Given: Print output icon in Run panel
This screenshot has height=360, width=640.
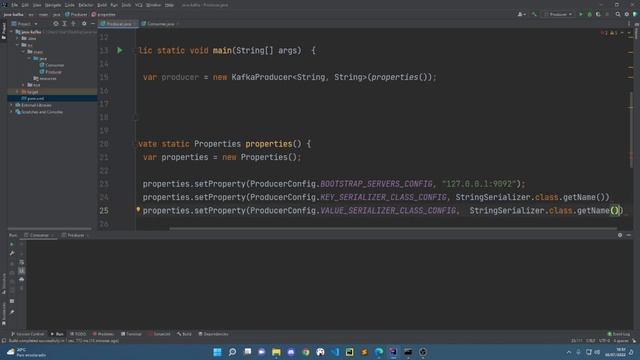Looking at the screenshot, I should 22,279.
